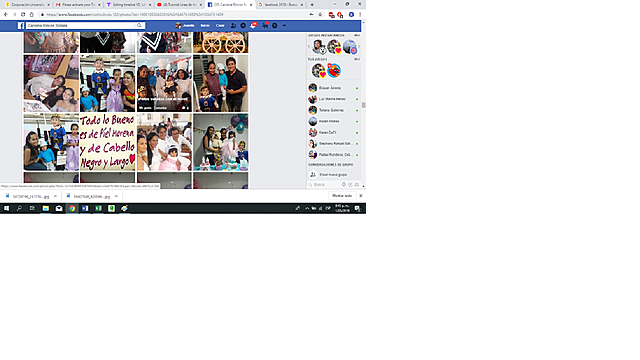
Task: Click the blue circular extension icon
Action: coord(351,14)
